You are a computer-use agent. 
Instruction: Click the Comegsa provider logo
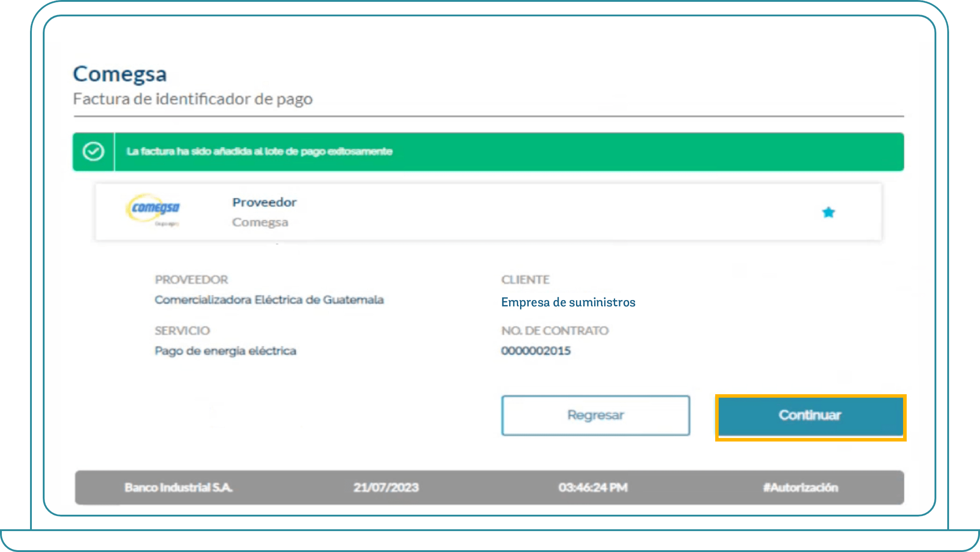153,210
